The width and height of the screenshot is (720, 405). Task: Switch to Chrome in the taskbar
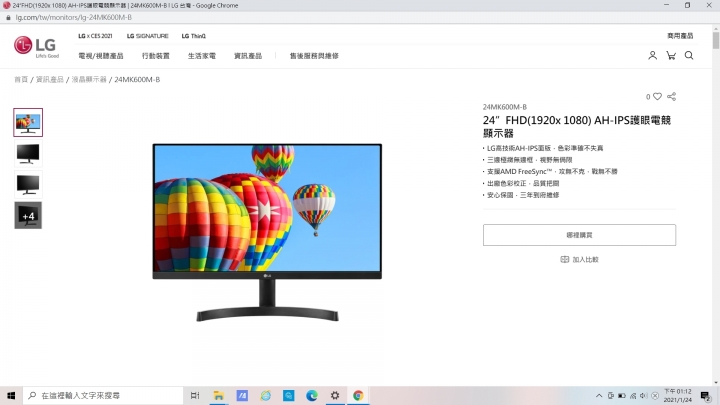pyautogui.click(x=358, y=395)
